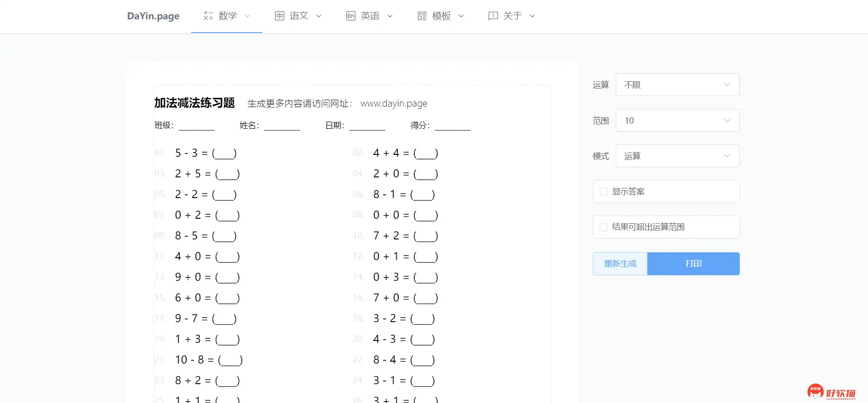Expand the chevron next to 关于

point(532,16)
